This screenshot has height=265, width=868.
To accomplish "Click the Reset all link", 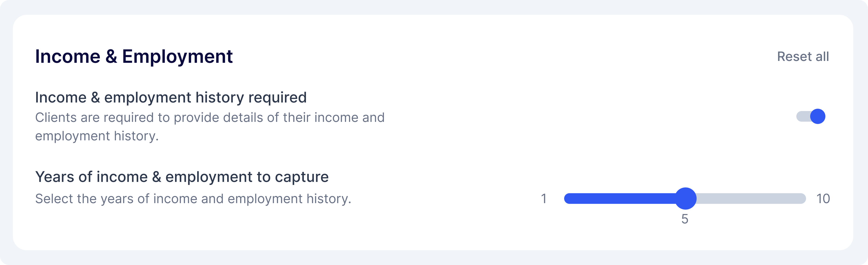I will click(x=803, y=57).
